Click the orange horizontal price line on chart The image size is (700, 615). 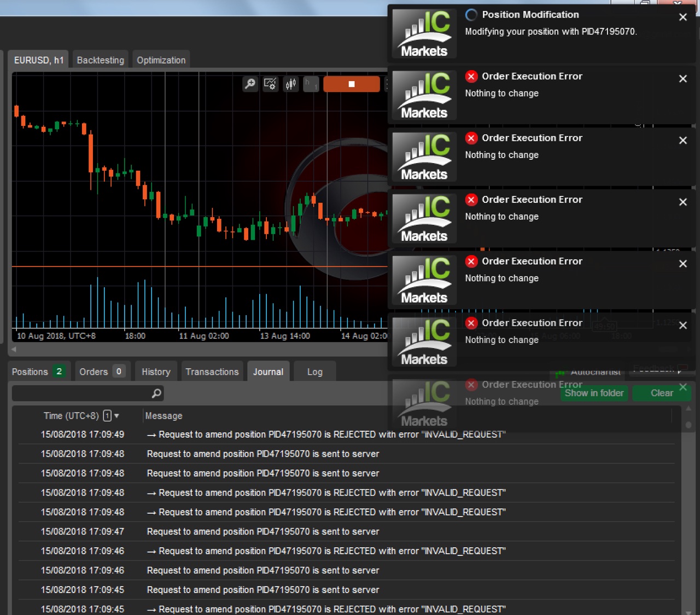pyautogui.click(x=200, y=266)
